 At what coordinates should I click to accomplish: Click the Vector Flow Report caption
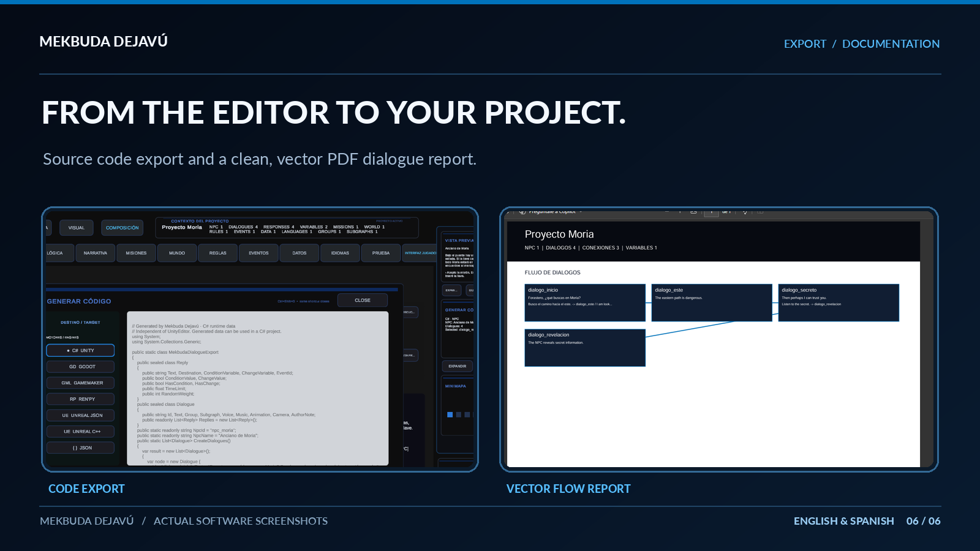(x=568, y=489)
